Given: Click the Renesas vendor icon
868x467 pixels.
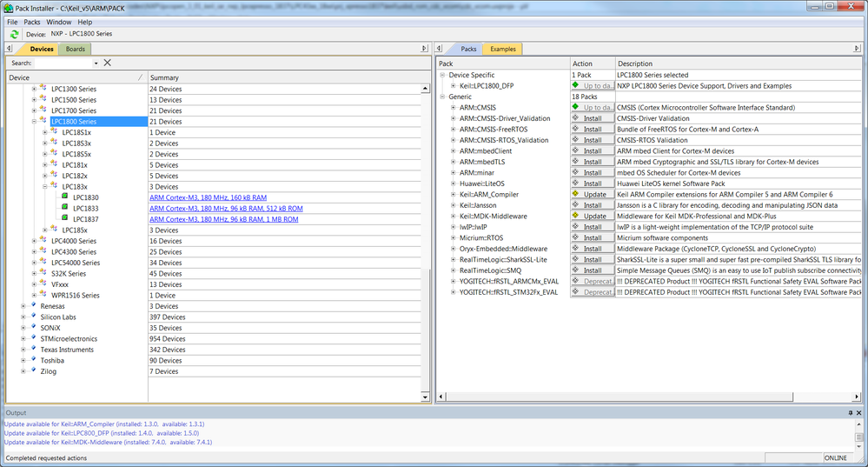Looking at the screenshot, I should (x=33, y=305).
